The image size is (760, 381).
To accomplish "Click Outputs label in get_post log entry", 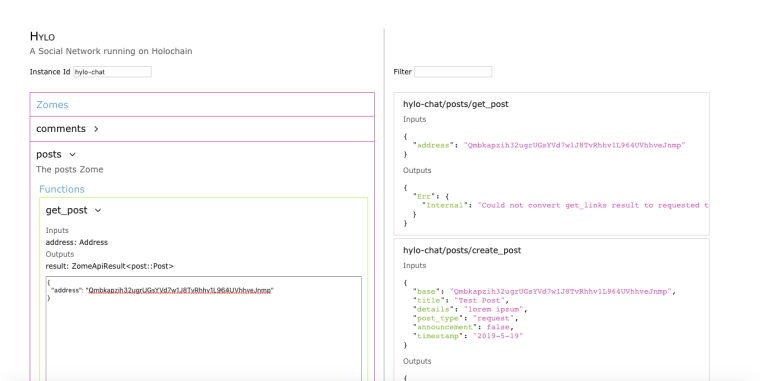I will click(x=417, y=170).
